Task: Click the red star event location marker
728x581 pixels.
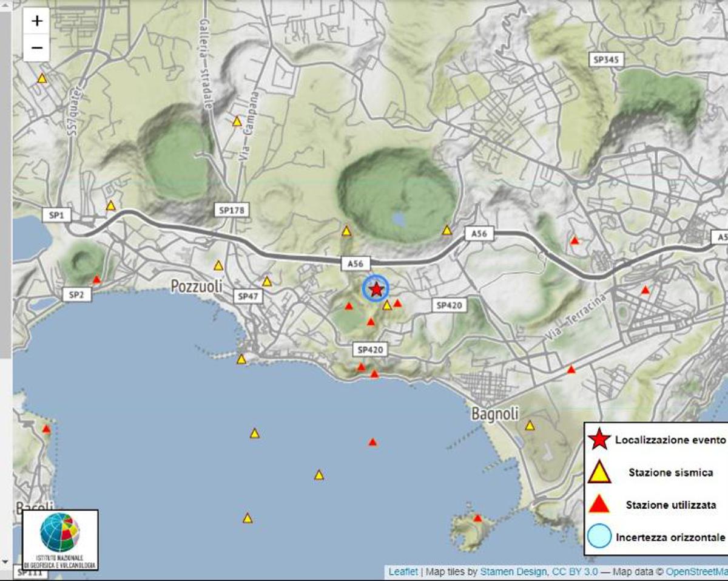Action: point(376,289)
